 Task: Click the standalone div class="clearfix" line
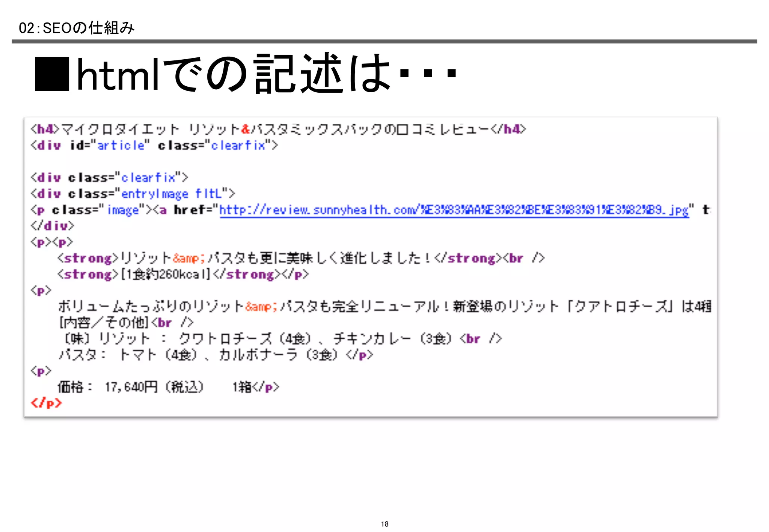[109, 177]
